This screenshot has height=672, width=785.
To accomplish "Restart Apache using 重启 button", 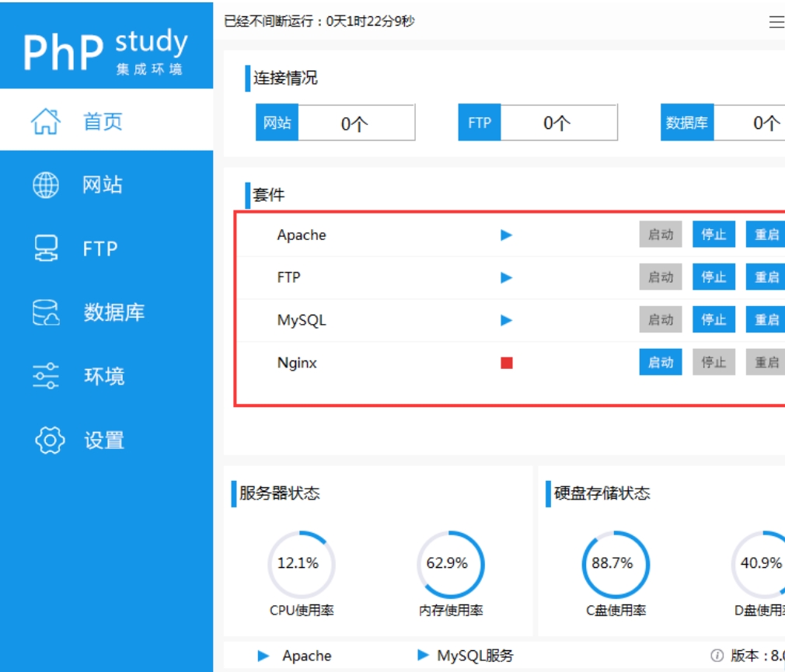I will coord(766,234).
